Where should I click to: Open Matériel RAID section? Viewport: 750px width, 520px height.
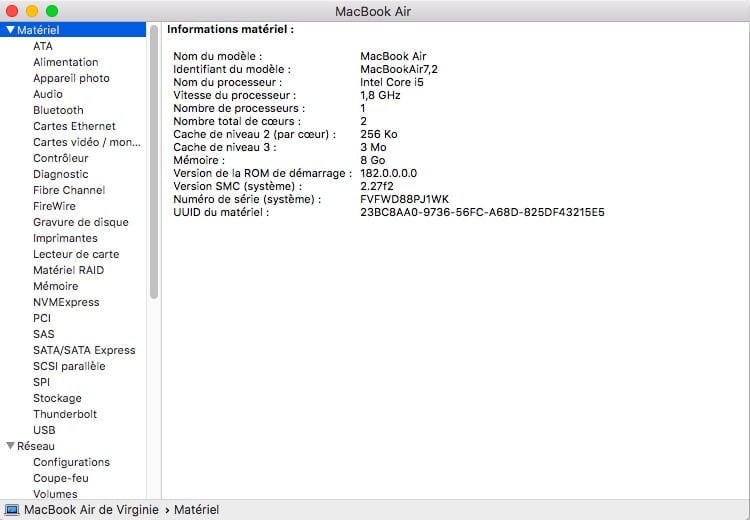click(x=68, y=270)
